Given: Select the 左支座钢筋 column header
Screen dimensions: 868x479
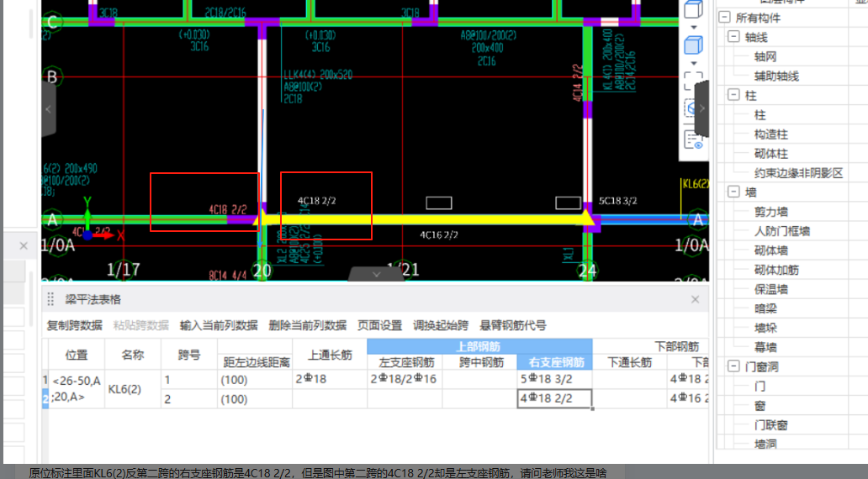Looking at the screenshot, I should (x=405, y=362).
